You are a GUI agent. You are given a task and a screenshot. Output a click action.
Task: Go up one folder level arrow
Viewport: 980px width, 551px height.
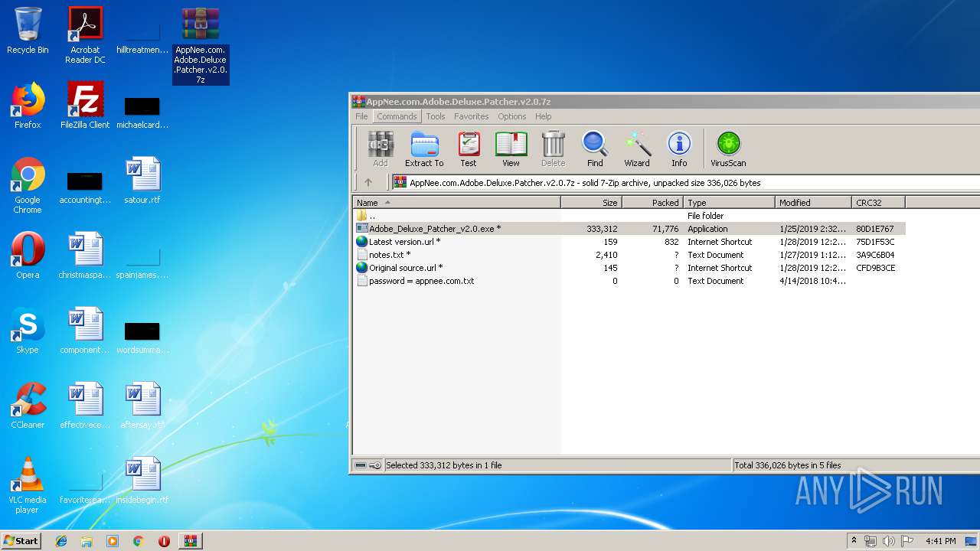pos(368,182)
